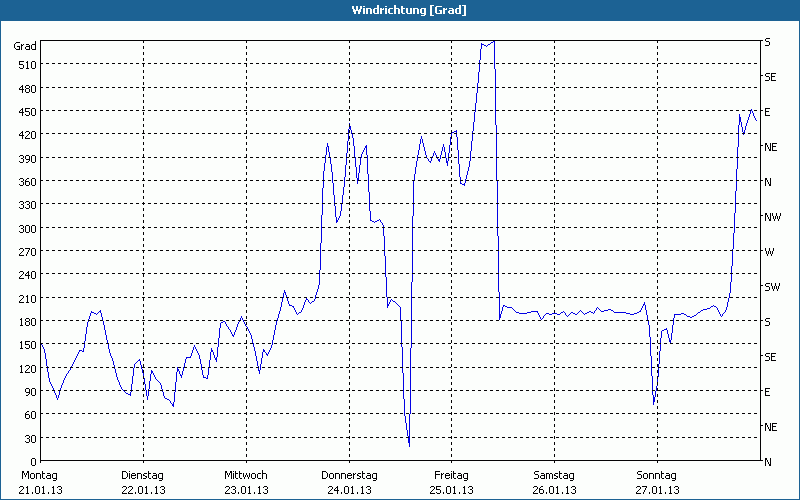Select the date 24.01.13
This screenshot has width=800, height=500.
tap(349, 490)
